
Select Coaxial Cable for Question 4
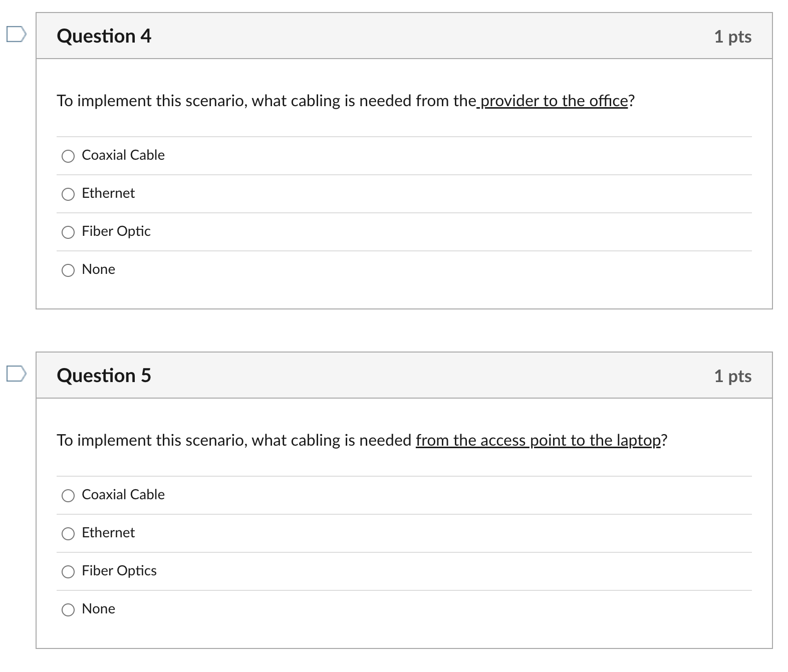[x=68, y=156]
